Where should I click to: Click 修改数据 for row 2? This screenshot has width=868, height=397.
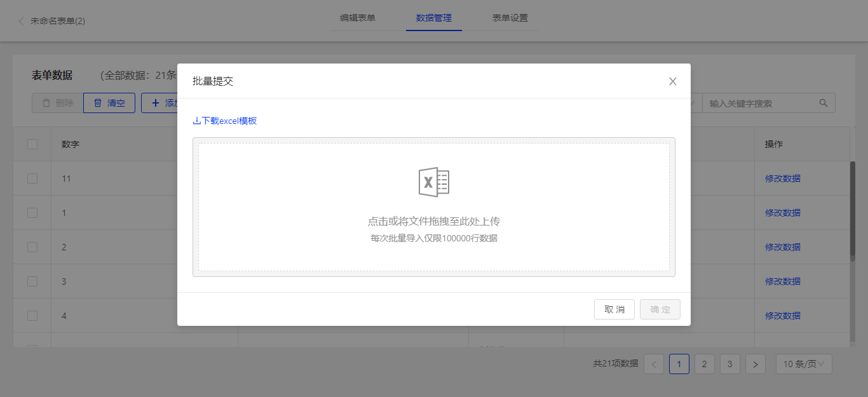[783, 247]
